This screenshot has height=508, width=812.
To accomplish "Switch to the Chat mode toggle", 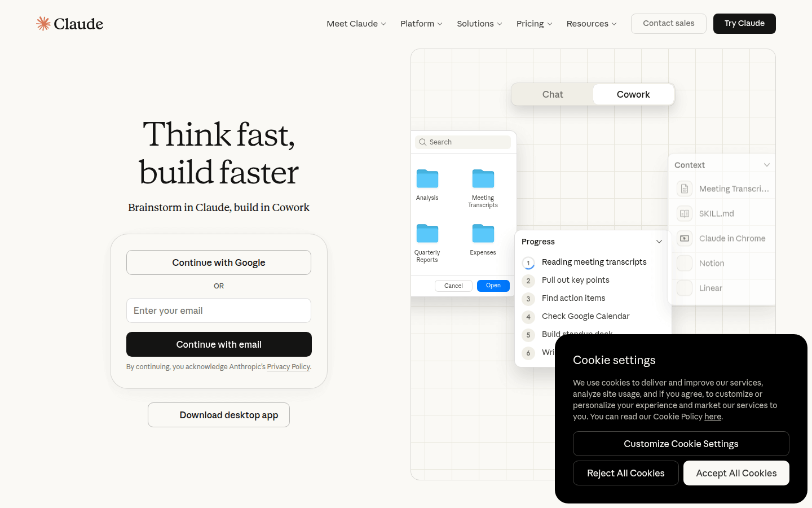I will (553, 94).
